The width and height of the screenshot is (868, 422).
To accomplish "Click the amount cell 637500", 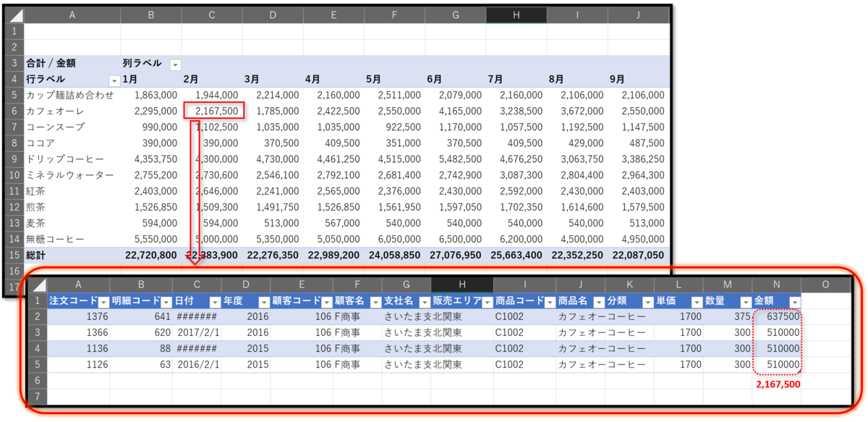I will (783, 317).
